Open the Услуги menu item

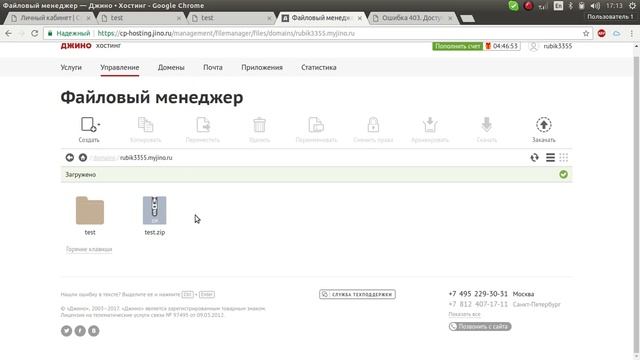(71, 67)
